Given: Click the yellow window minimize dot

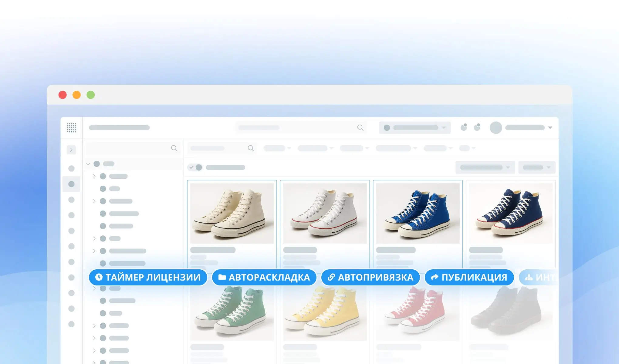Looking at the screenshot, I should pos(77,95).
